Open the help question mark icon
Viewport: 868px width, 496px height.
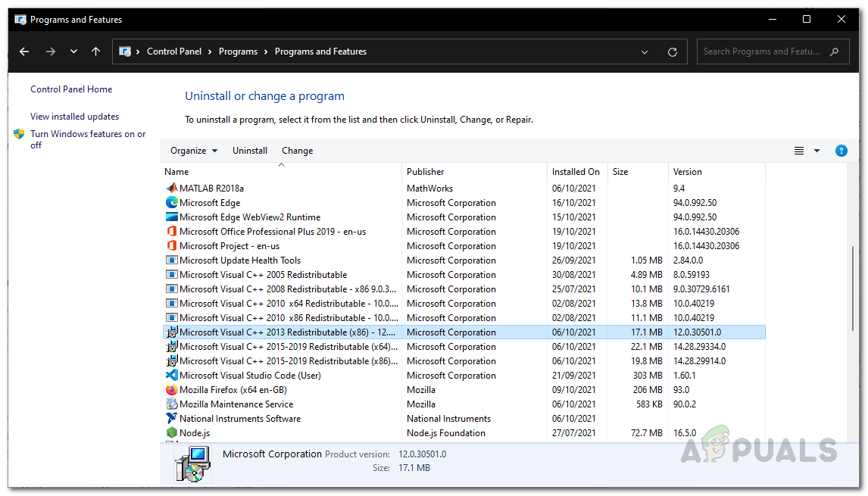point(841,151)
